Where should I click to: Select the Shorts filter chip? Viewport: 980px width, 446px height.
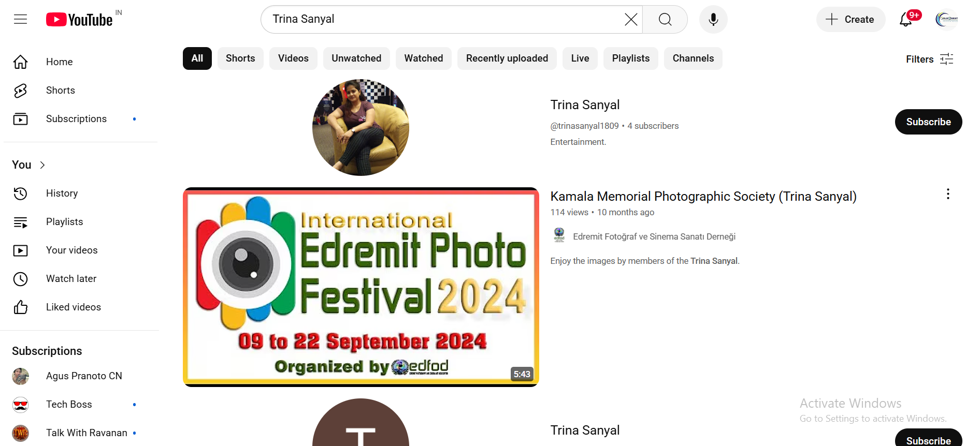240,58
